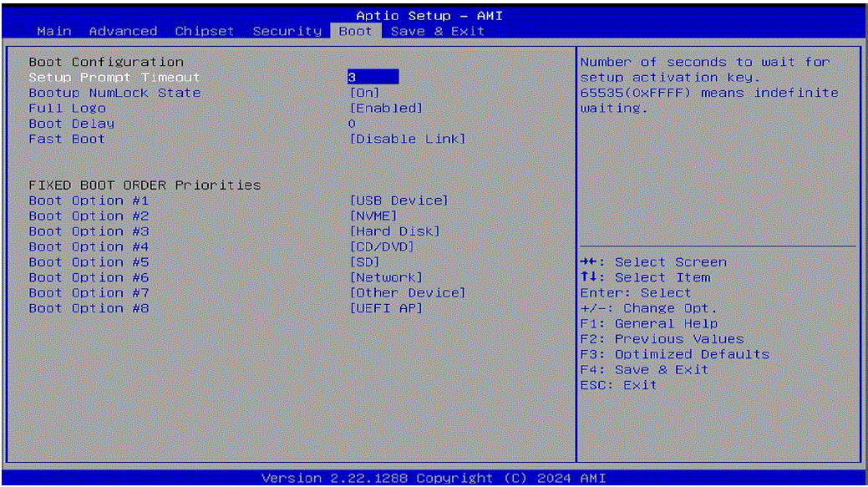The height and width of the screenshot is (487, 868).
Task: Open [USB Device] boot option value
Action: point(398,200)
